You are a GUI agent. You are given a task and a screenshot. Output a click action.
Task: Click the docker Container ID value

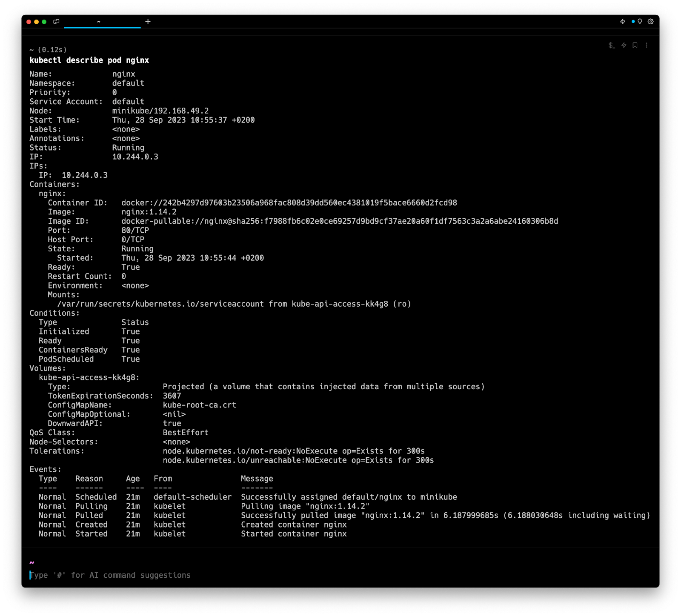[x=289, y=203]
